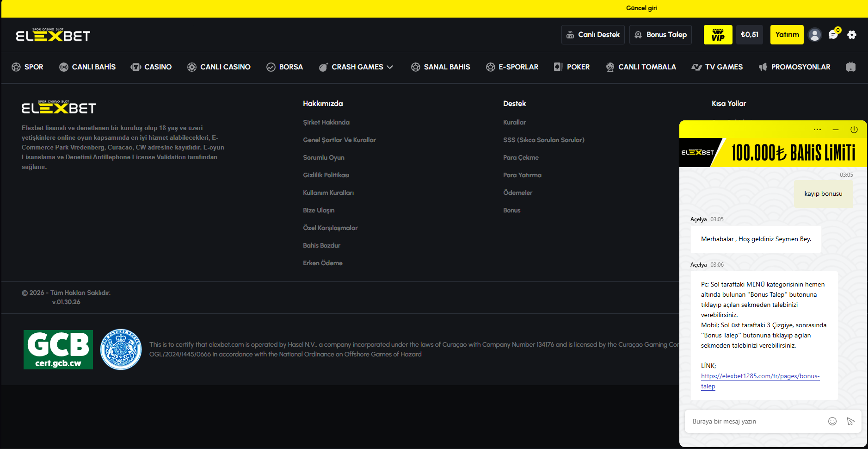Click the Bonus Talep header button
This screenshot has width=868, height=449.
[x=660, y=35]
